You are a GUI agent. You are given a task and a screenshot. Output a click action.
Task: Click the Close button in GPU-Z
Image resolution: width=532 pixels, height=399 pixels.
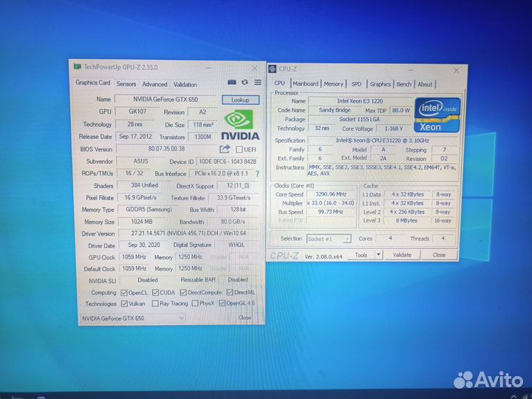pyautogui.click(x=245, y=318)
